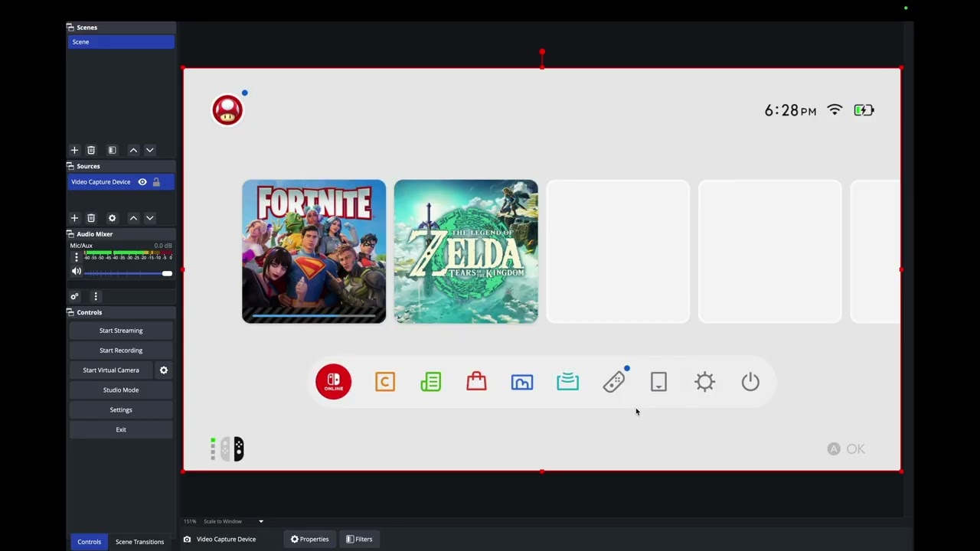The image size is (980, 551).
Task: Open Nintendo eShop bag icon
Action: [x=476, y=382]
